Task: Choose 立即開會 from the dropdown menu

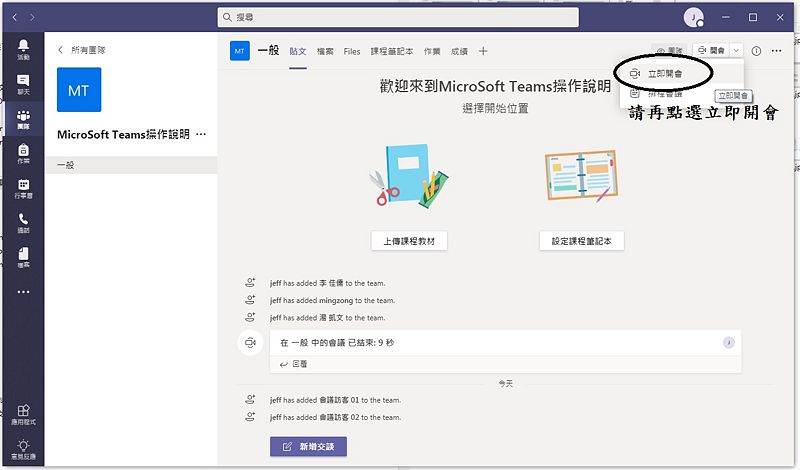Action: pyautogui.click(x=682, y=73)
